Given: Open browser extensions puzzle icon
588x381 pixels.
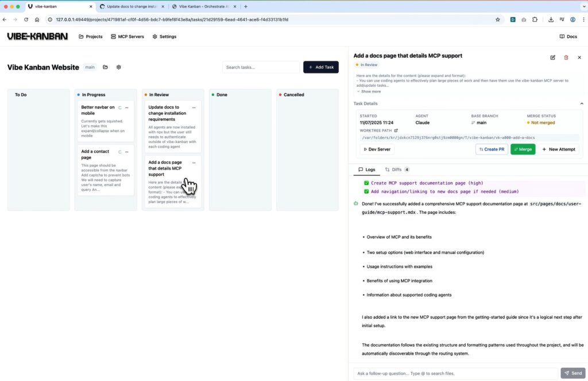Looking at the screenshot, I should [535, 20].
